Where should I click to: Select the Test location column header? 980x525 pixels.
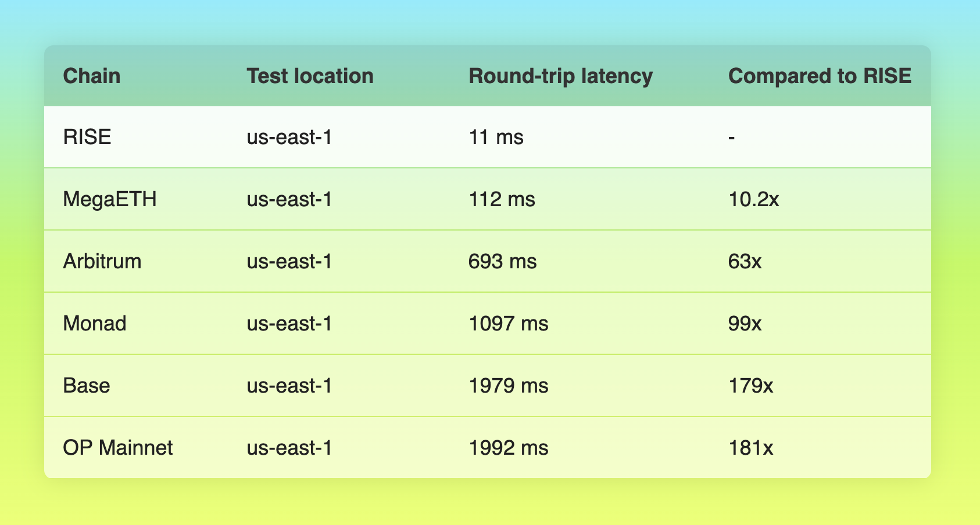[x=310, y=76]
